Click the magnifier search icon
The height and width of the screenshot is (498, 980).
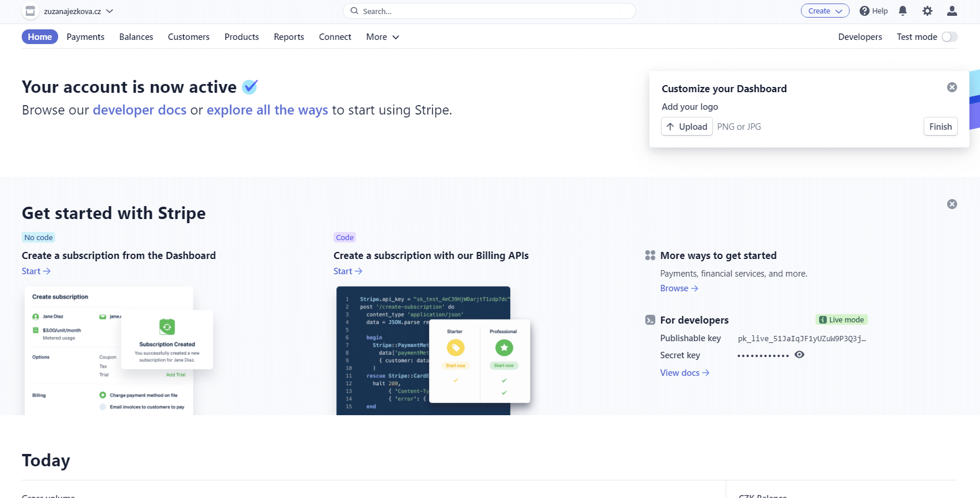(x=354, y=11)
